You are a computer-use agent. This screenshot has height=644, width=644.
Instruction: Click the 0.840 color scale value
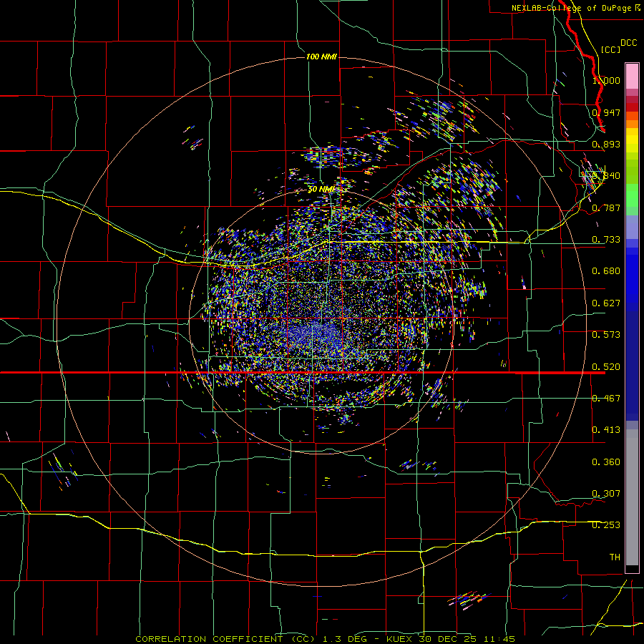tap(606, 176)
